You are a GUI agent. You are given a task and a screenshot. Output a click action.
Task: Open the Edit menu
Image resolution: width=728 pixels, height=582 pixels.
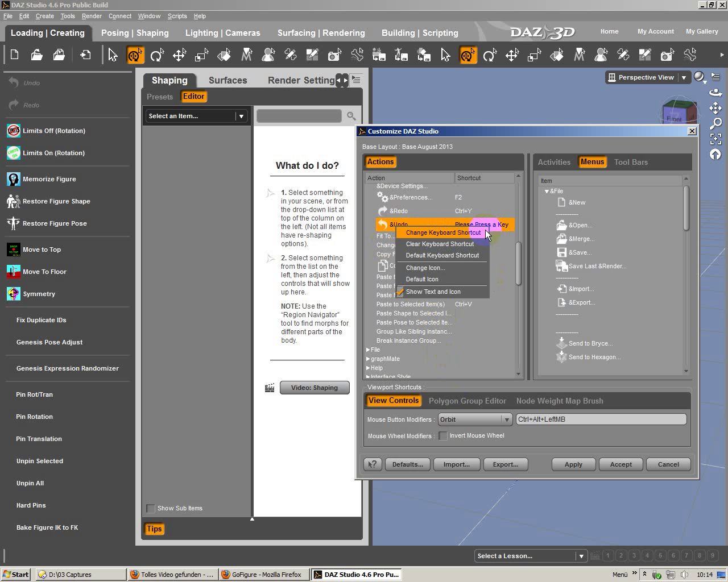(24, 16)
